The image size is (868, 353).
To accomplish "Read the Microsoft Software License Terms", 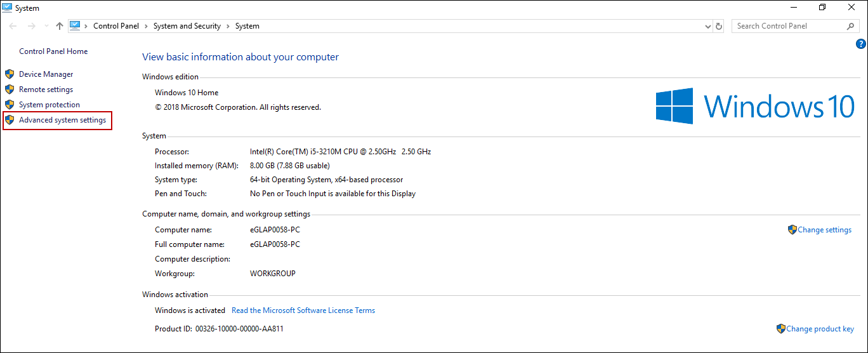I will [303, 310].
